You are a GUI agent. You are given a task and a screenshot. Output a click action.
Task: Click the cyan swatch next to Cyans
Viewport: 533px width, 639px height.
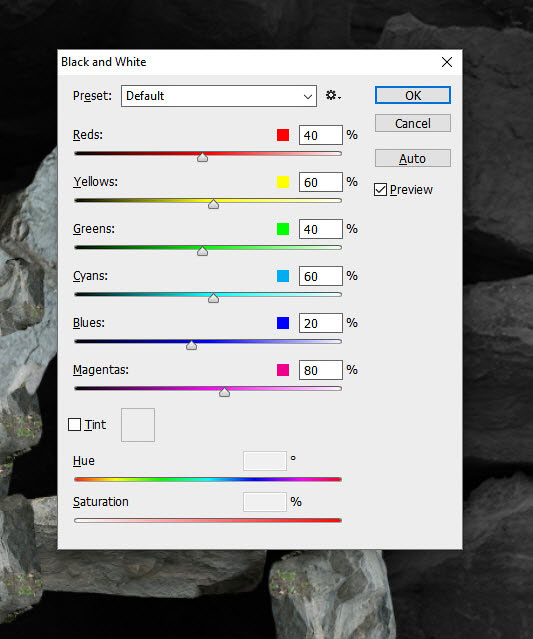click(x=283, y=276)
